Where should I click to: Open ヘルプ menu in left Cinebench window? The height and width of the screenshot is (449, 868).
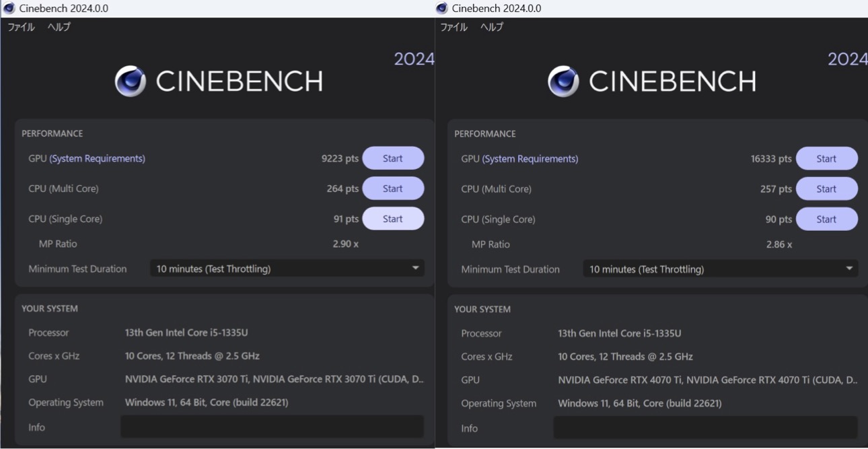click(x=59, y=27)
